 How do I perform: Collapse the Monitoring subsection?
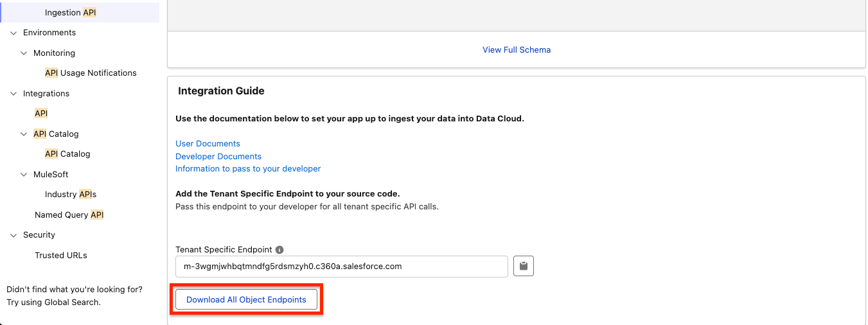pyautogui.click(x=24, y=53)
